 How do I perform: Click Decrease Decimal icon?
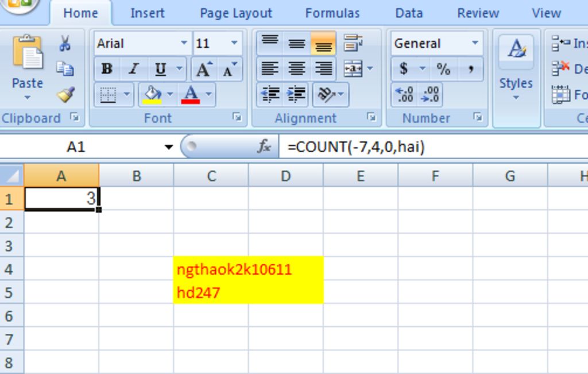(430, 95)
